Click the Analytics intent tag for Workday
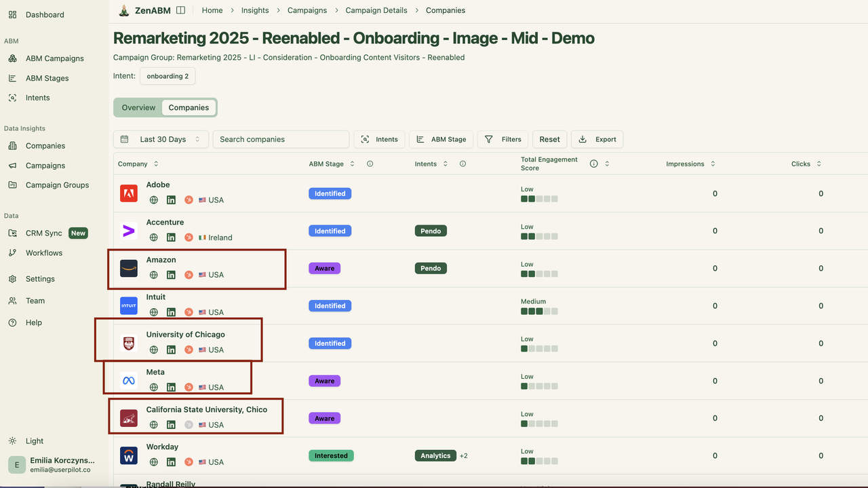This screenshot has height=488, width=868. click(x=435, y=455)
